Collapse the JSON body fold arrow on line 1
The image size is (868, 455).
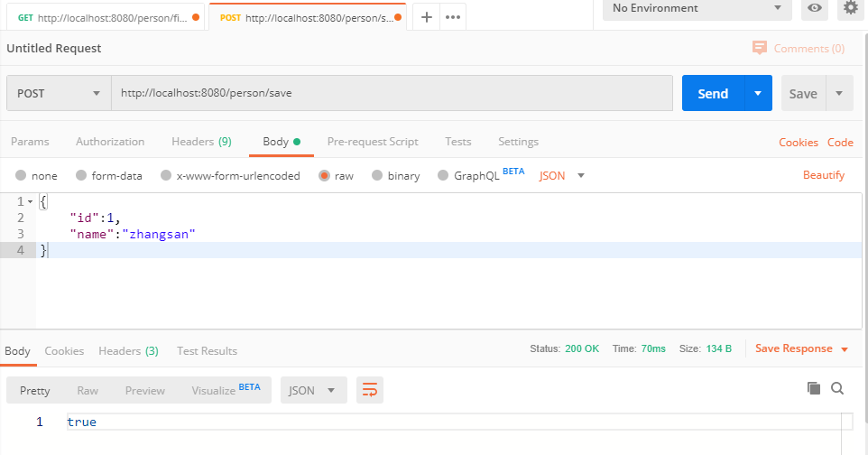(x=30, y=201)
